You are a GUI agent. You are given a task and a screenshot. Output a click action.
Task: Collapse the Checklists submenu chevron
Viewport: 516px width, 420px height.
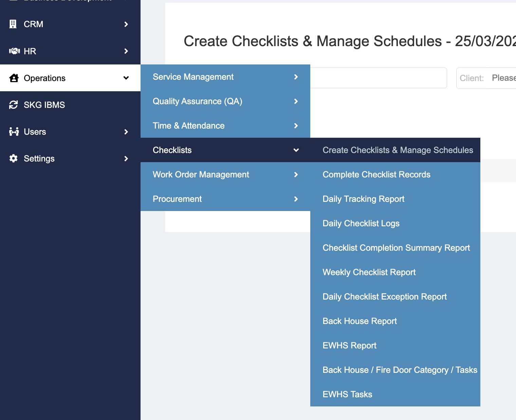pos(296,150)
